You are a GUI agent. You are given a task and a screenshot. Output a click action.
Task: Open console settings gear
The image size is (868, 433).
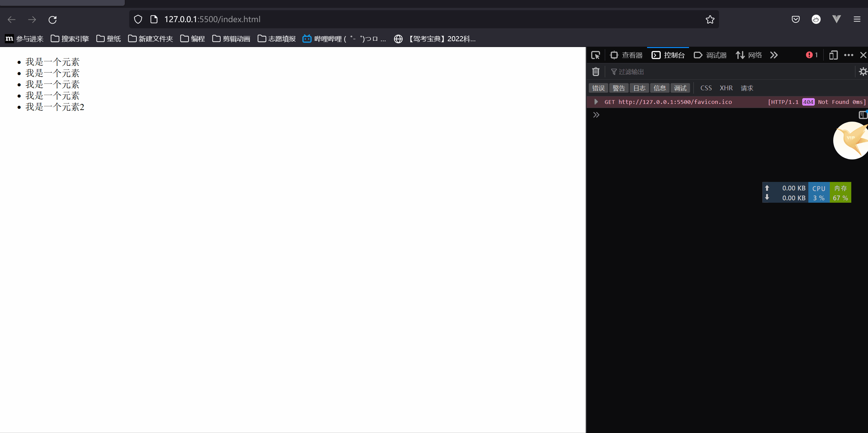coord(863,72)
